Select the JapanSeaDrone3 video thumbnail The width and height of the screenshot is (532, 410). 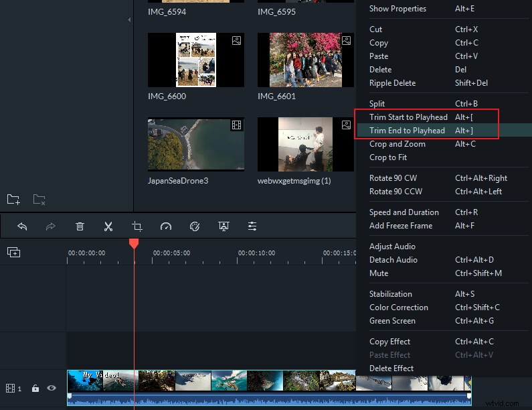click(196, 144)
